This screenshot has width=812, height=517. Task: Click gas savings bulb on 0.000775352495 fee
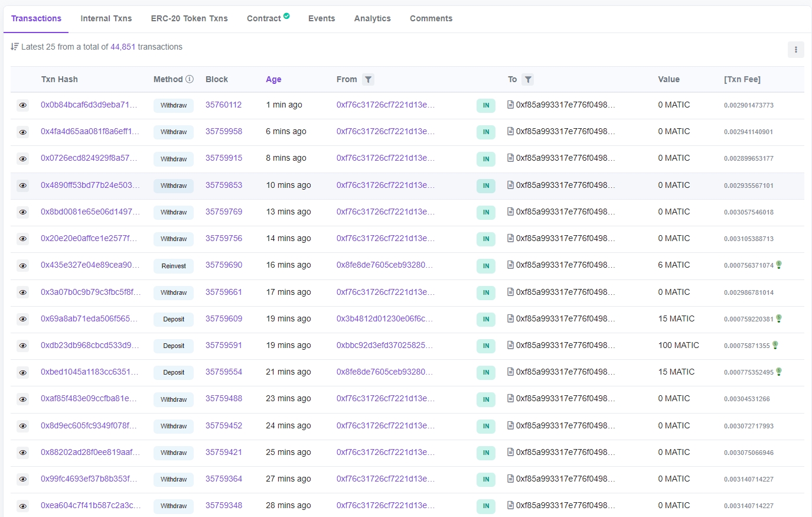779,372
